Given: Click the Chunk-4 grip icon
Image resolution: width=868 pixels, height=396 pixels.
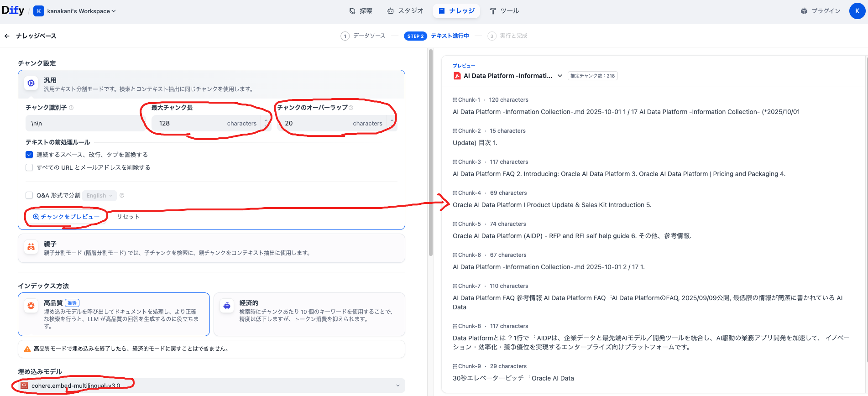Looking at the screenshot, I should [455, 193].
